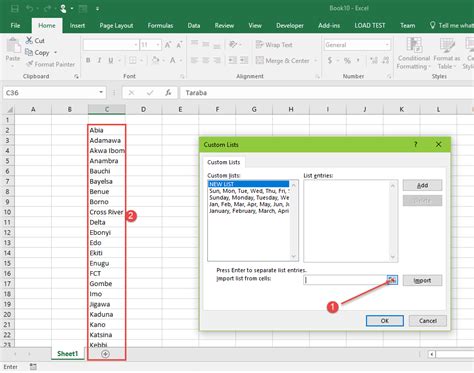Click Merge & Center

click(283, 60)
